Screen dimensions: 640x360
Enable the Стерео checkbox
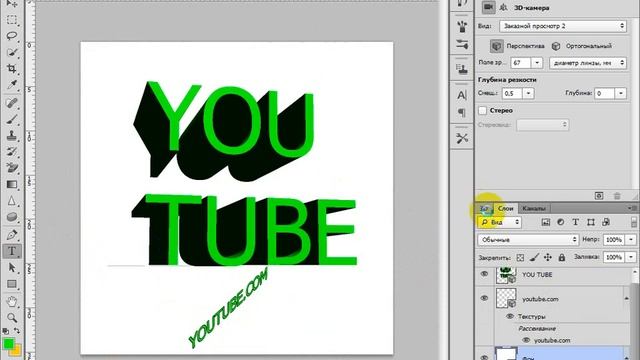pyautogui.click(x=483, y=111)
